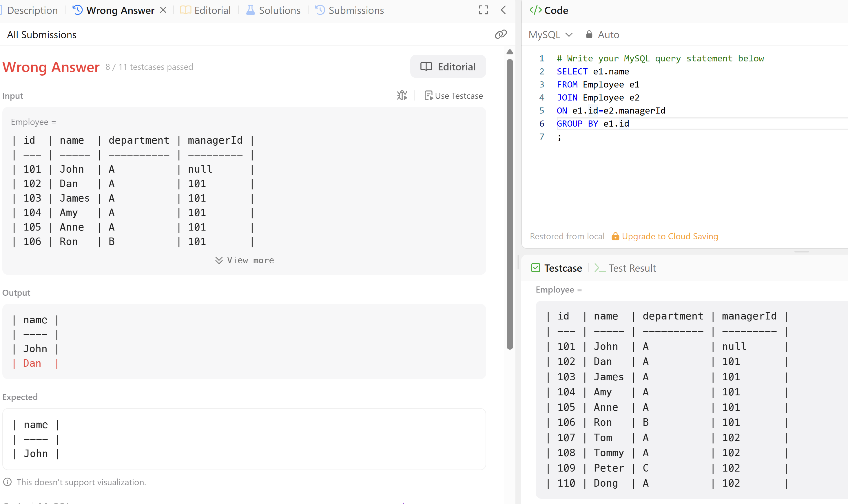Image resolution: width=848 pixels, height=504 pixels.
Task: Click the debugger bug icon
Action: pos(402,96)
